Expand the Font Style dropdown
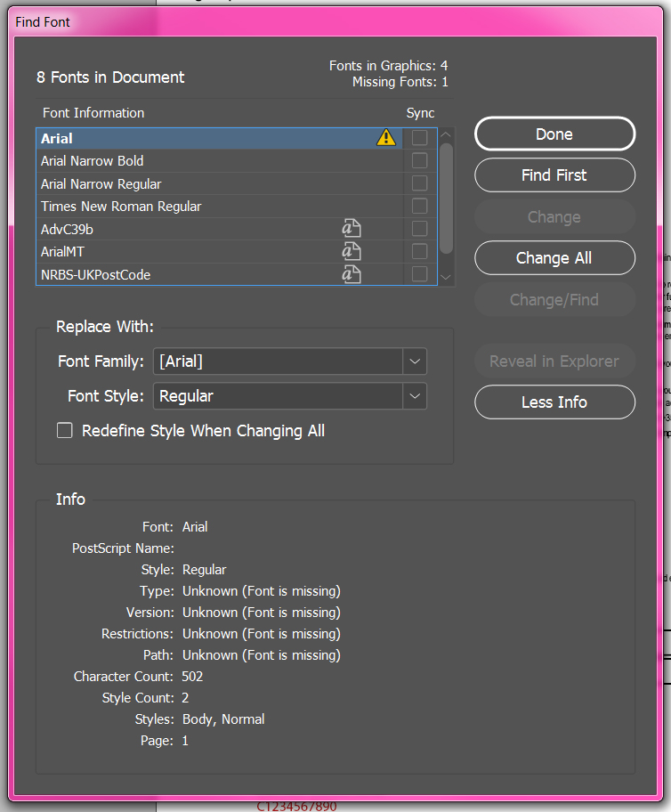Screen dimensions: 671x812 pos(414,396)
